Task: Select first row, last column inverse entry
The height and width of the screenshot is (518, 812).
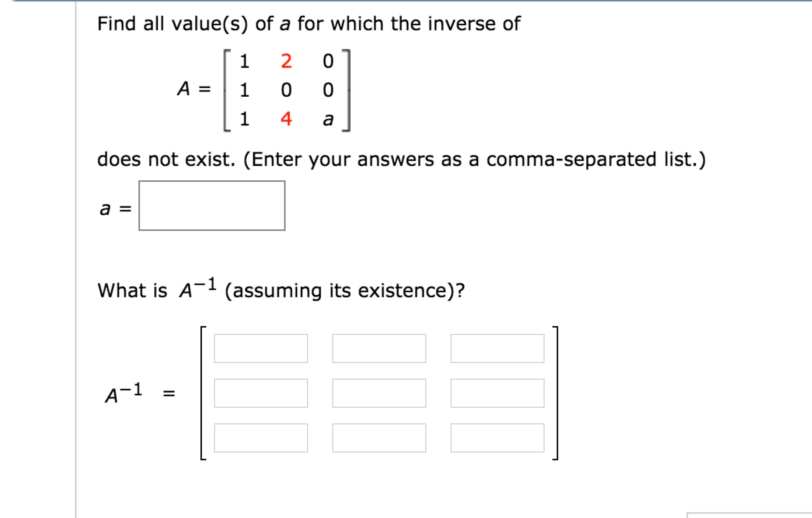Action: pos(498,348)
